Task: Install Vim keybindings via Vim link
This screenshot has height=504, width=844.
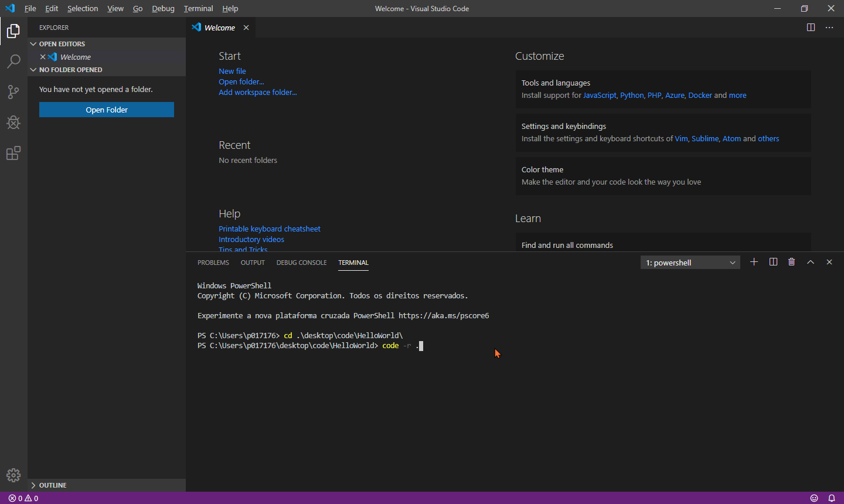Action: [681, 138]
